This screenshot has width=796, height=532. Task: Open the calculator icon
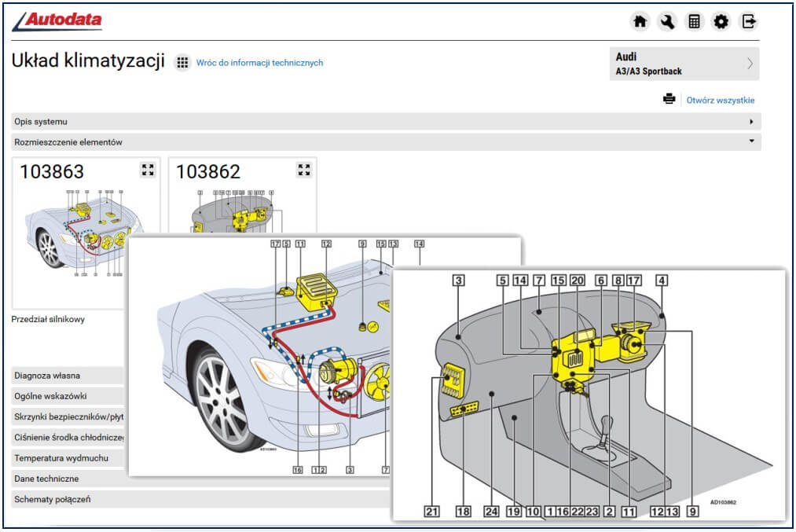coord(694,21)
